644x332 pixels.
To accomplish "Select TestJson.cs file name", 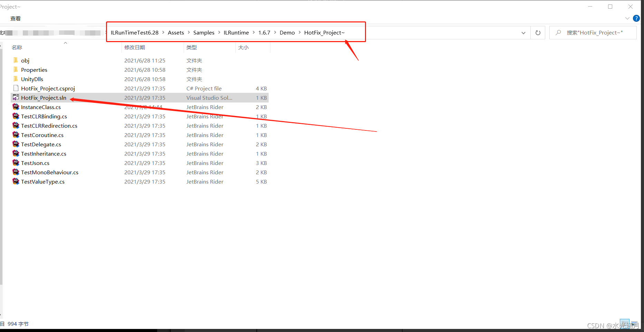I will click(x=35, y=163).
